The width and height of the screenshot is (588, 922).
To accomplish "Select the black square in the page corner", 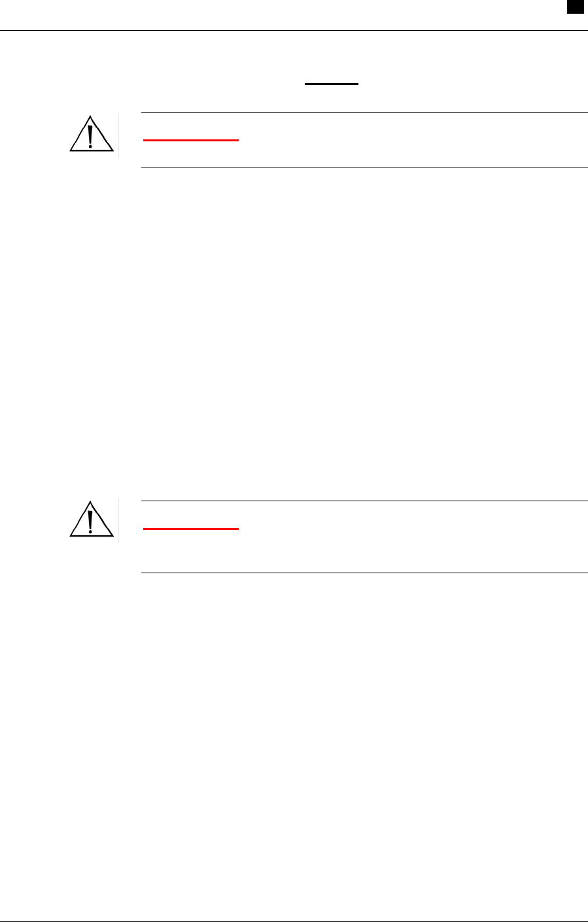I will click(x=574, y=7).
